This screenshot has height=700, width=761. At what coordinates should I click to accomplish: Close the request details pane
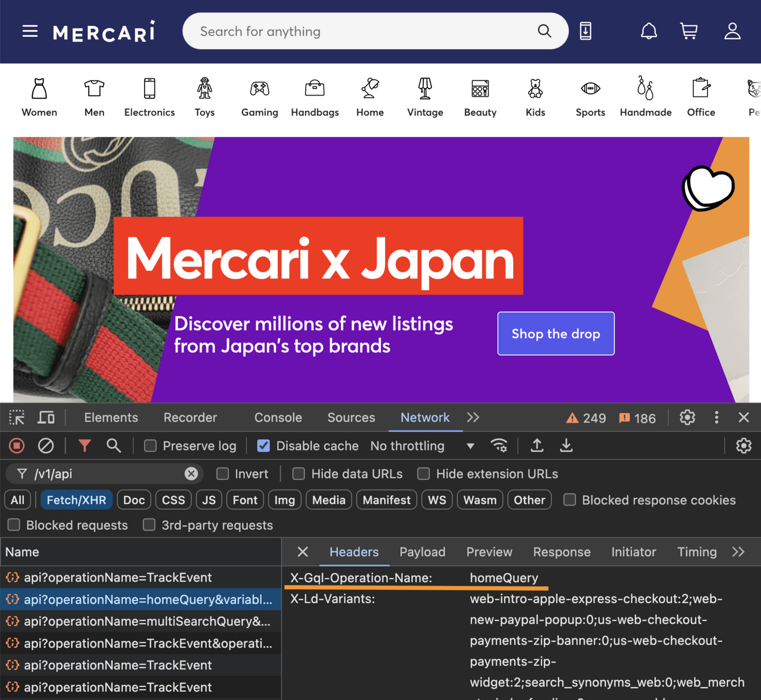coord(303,552)
